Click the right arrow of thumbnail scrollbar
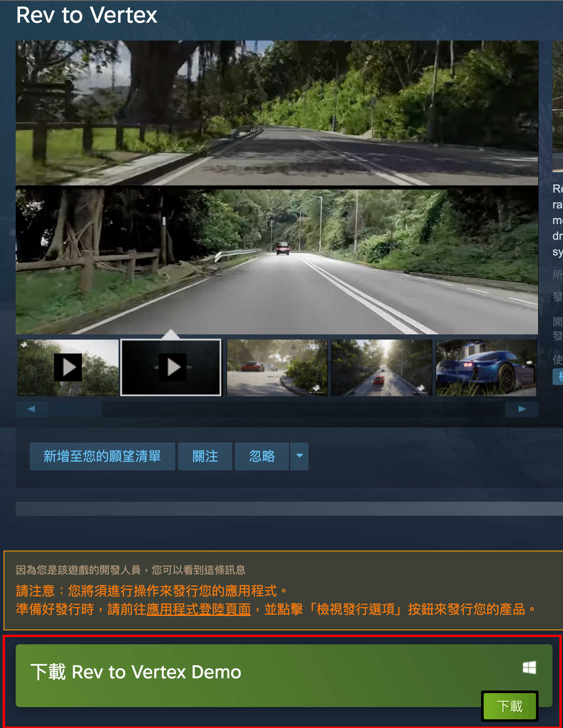The image size is (563, 728). click(522, 409)
